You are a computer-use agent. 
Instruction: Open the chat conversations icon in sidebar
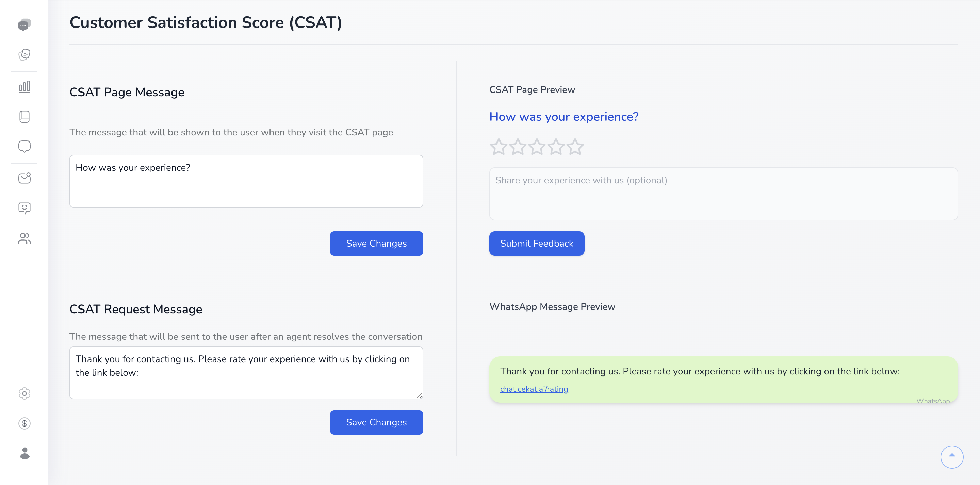pos(24,25)
